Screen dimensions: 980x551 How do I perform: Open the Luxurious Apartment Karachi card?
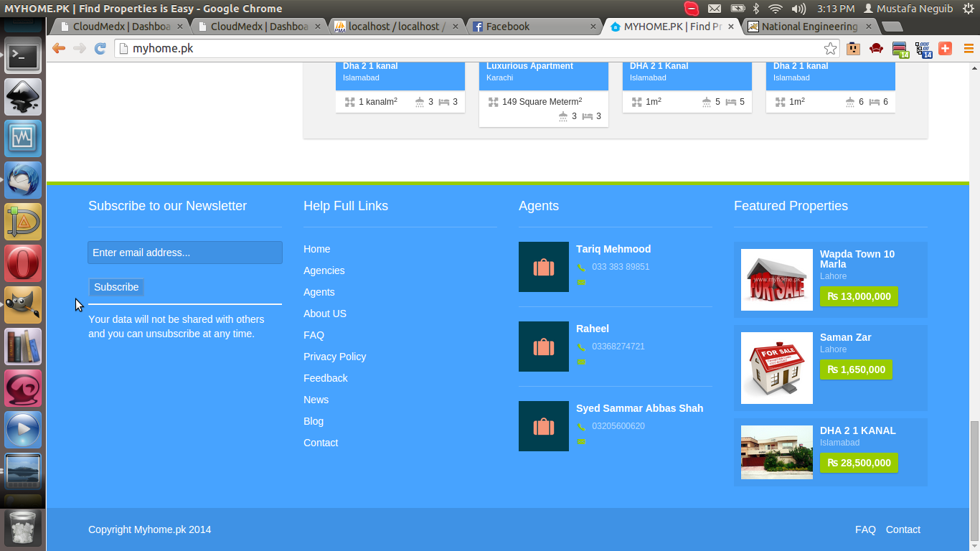pos(544,95)
